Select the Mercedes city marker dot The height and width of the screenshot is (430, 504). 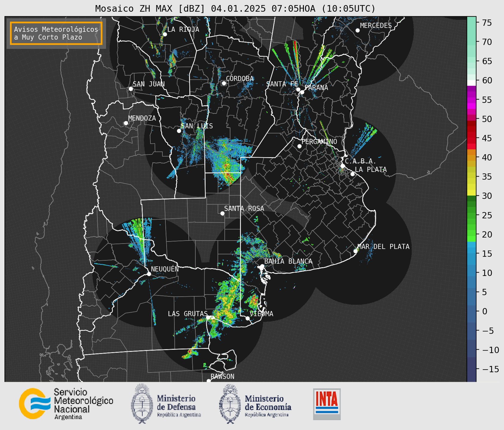(357, 31)
